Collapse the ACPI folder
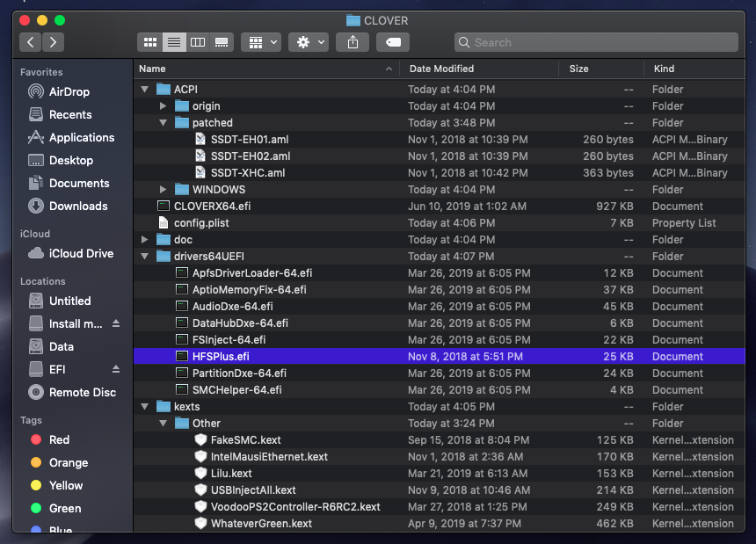Image resolution: width=756 pixels, height=544 pixels. (145, 89)
